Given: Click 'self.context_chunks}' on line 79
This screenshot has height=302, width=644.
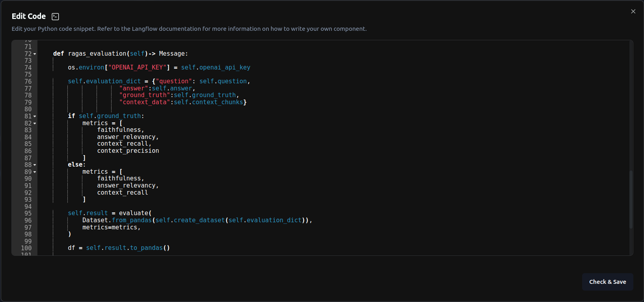Looking at the screenshot, I should [210, 102].
